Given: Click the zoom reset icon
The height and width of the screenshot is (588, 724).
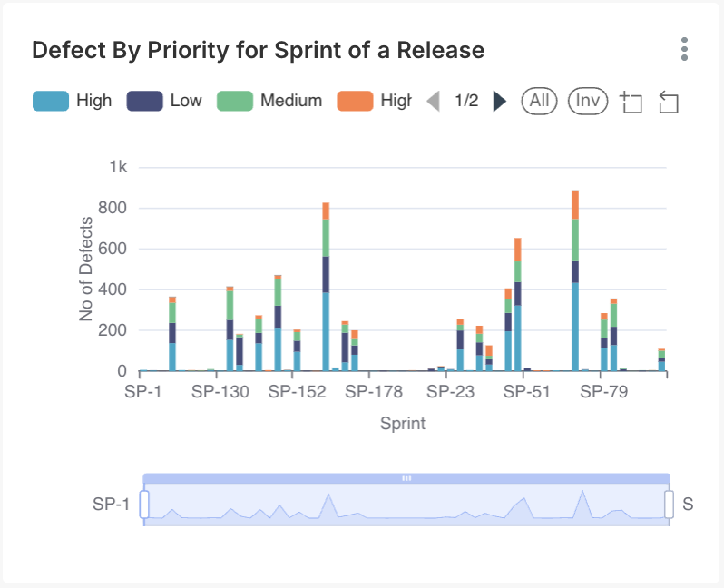Looking at the screenshot, I should click(x=669, y=102).
